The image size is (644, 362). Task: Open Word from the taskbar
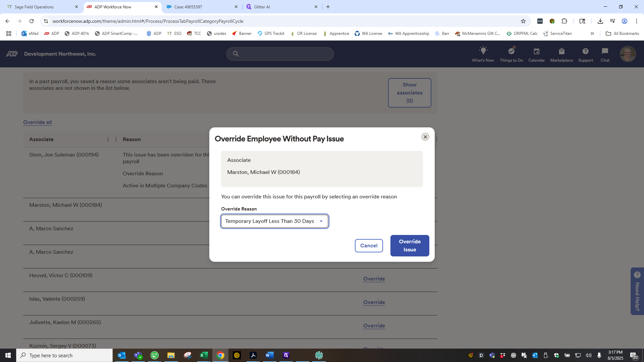270,355
